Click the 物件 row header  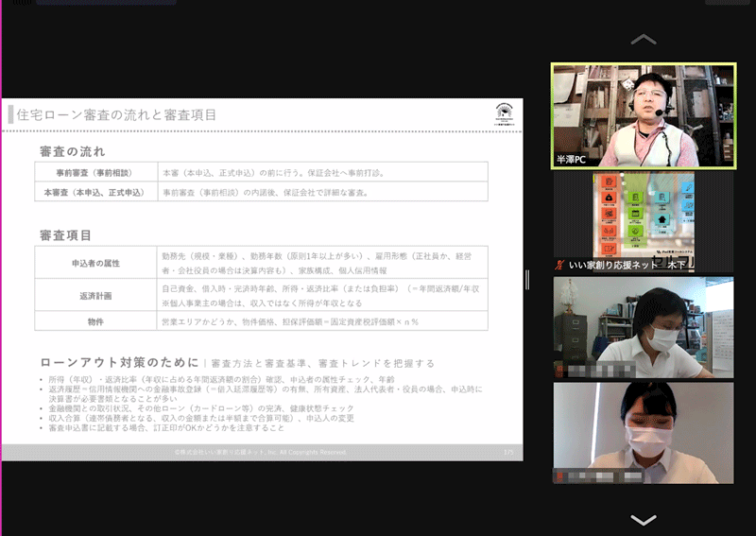click(x=94, y=321)
